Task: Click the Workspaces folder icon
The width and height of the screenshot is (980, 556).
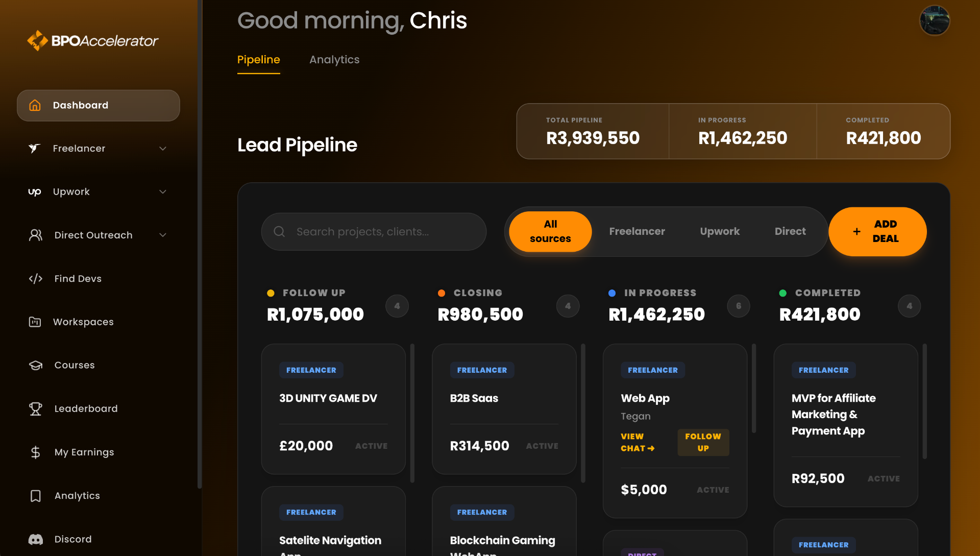Action: tap(35, 322)
